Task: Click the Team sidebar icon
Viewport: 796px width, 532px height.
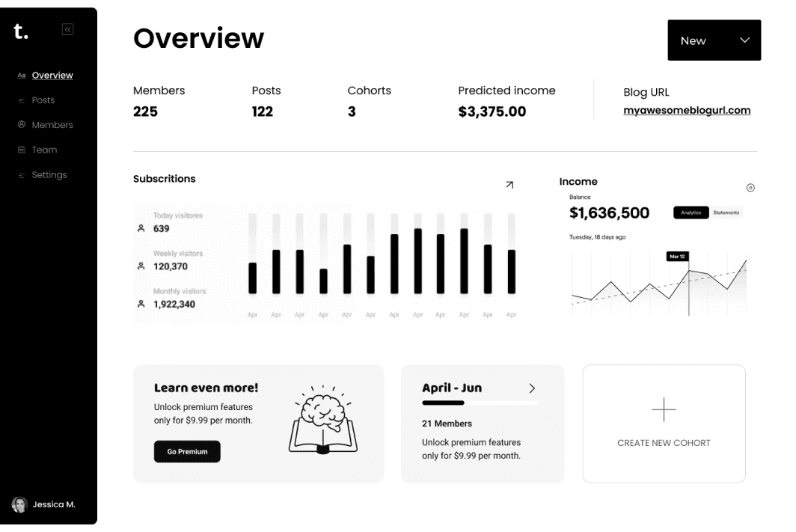Action: click(21, 150)
